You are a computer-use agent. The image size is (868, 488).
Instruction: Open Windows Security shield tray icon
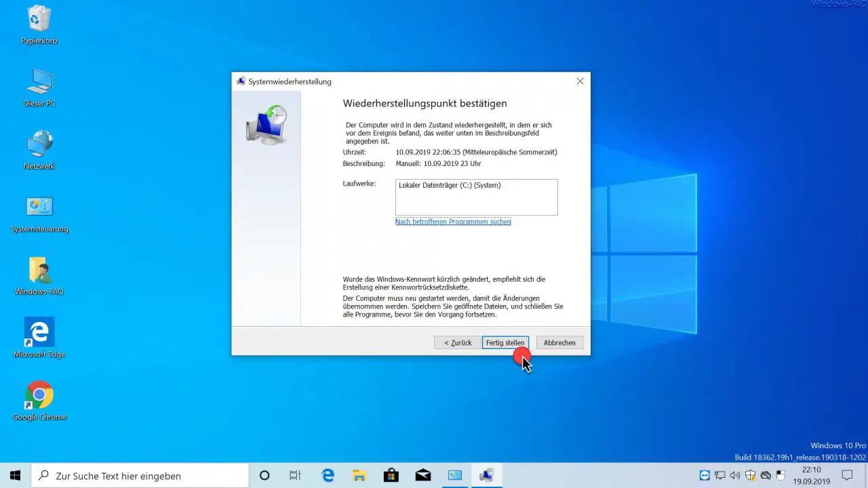[751, 476]
